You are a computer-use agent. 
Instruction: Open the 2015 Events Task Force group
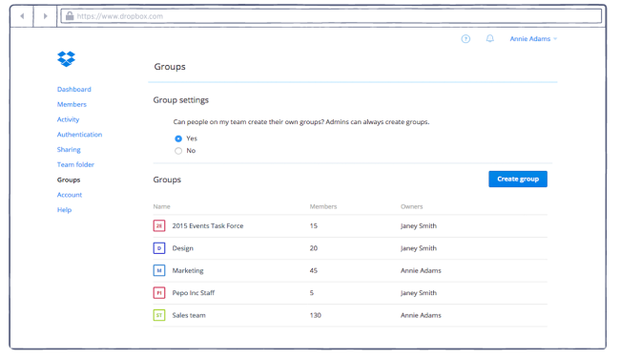208,226
